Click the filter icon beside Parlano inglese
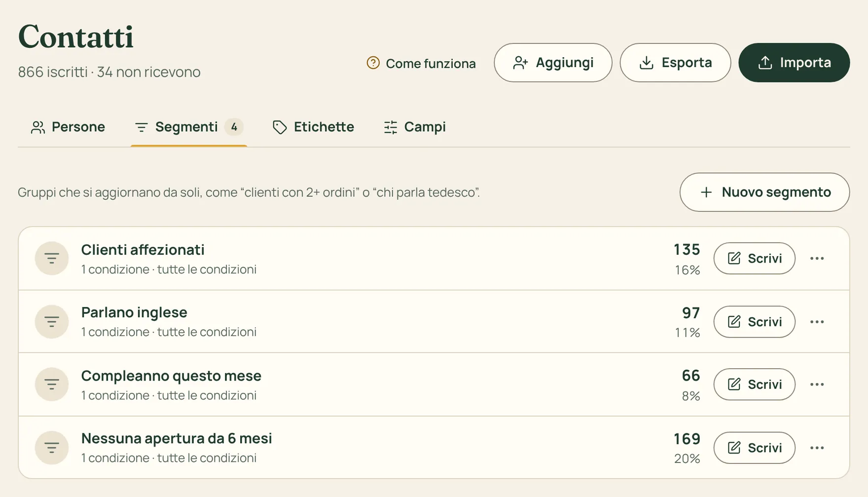 [x=52, y=322]
